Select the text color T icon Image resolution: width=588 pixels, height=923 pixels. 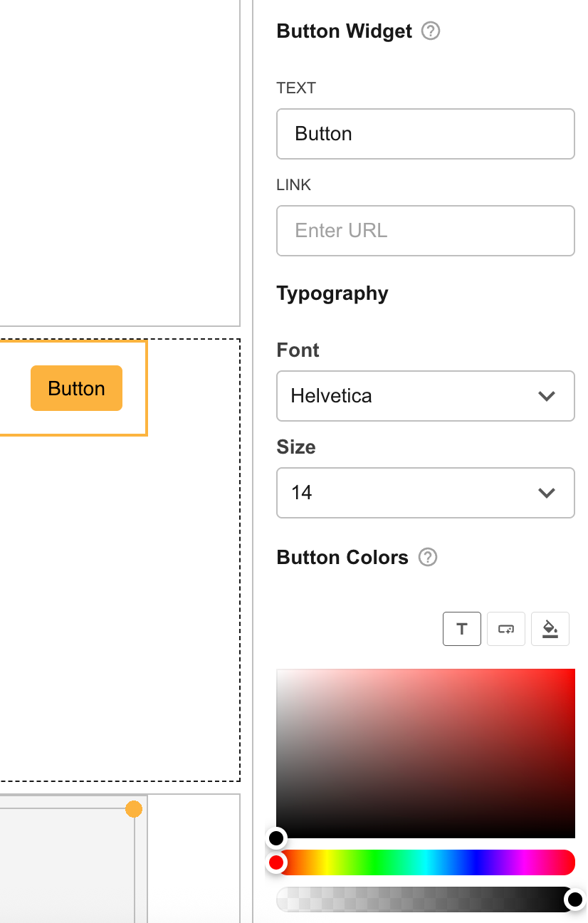pyautogui.click(x=462, y=629)
